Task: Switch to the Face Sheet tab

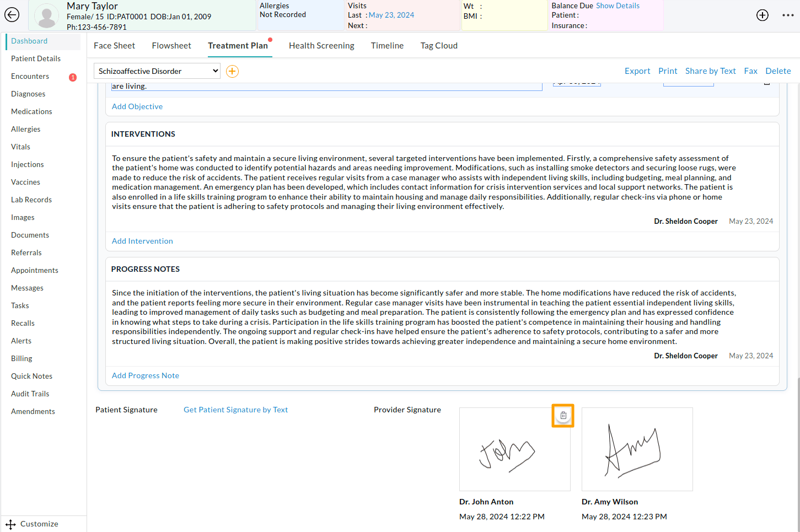Action: (114, 46)
